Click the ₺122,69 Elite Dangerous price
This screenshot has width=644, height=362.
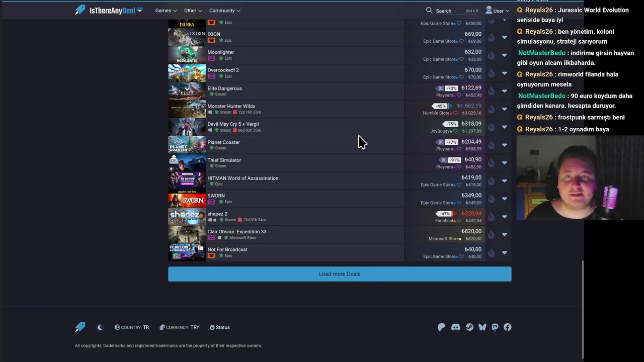471,88
